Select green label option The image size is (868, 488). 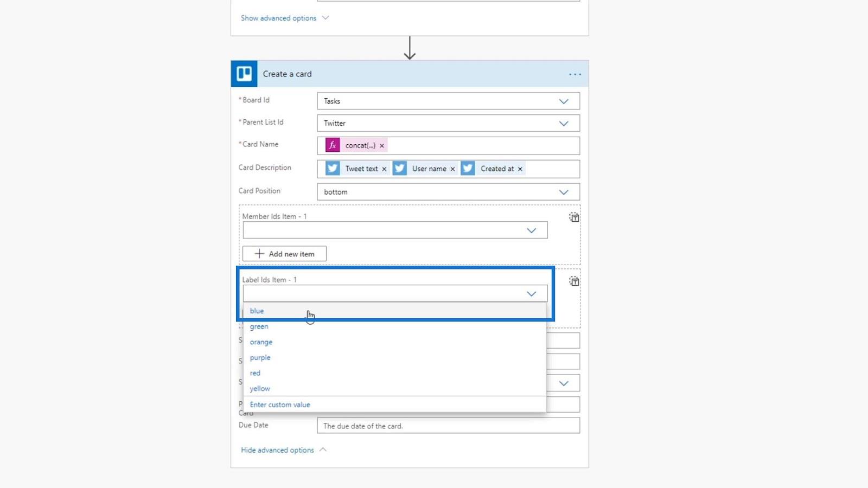click(x=394, y=326)
